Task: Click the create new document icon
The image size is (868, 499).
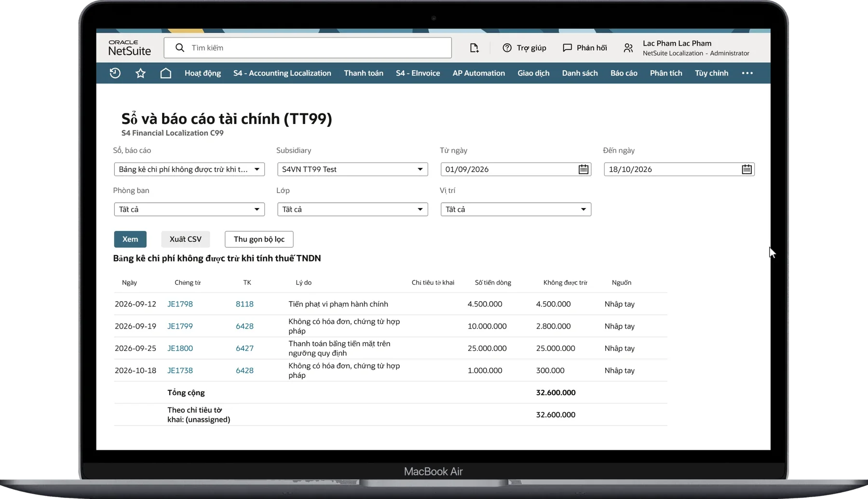Action: click(x=474, y=48)
